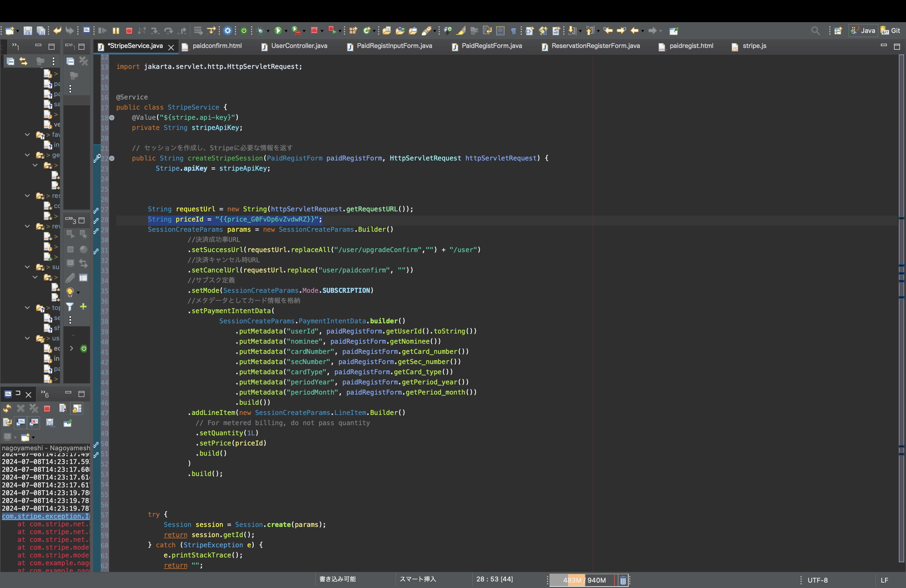The image size is (906, 588).
Task: Click the red Terminate icon in Console panel
Action: [x=47, y=409]
